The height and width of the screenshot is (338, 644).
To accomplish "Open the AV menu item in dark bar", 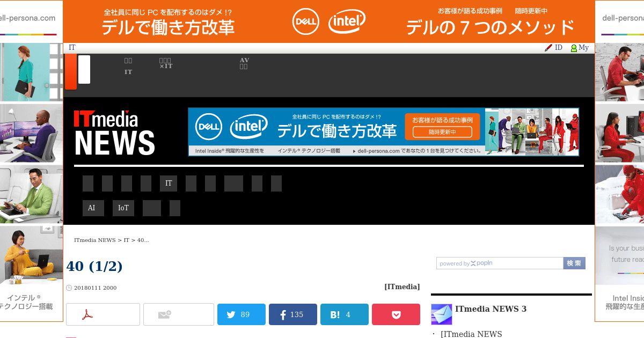I will (x=244, y=63).
